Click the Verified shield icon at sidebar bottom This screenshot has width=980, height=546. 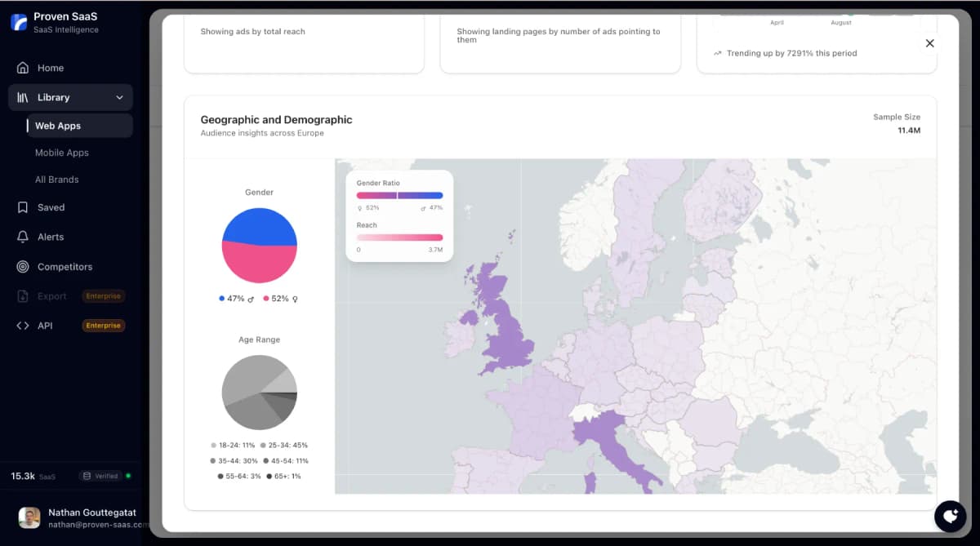tap(87, 475)
